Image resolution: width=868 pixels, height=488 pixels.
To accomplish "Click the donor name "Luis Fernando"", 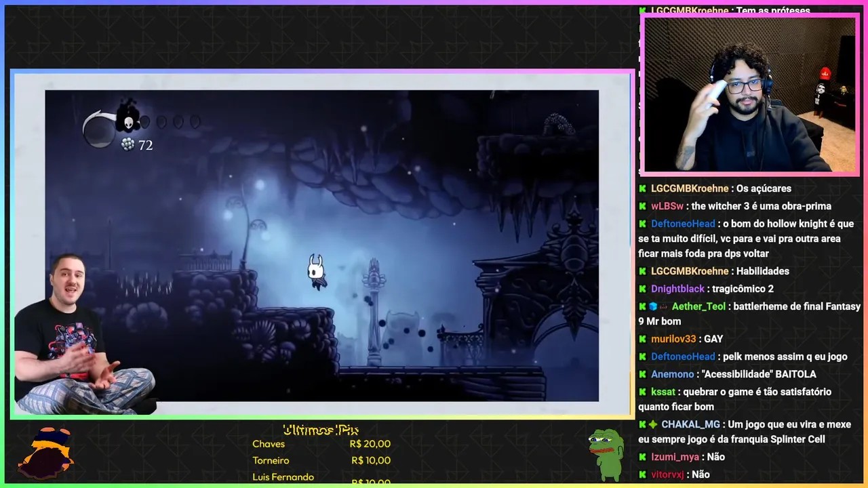I will coord(283,476).
